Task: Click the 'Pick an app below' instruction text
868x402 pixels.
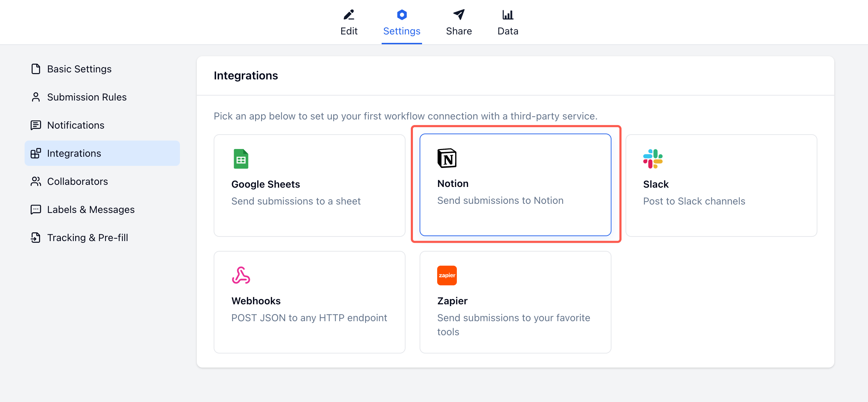Action: coord(406,116)
